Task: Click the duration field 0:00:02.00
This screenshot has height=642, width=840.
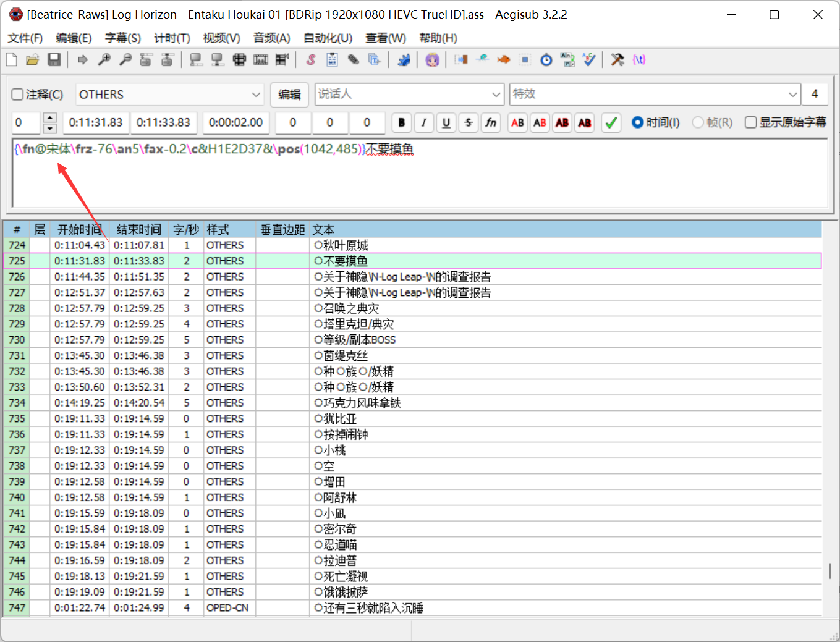Action: 236,122
